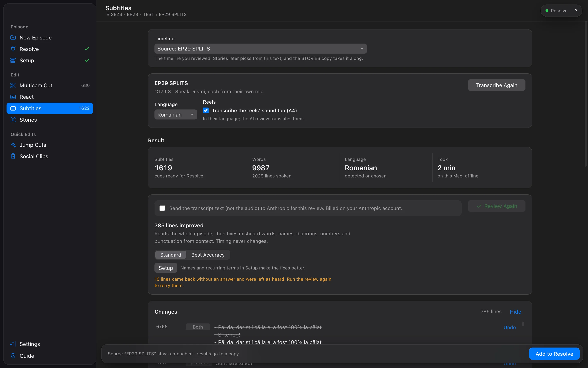588x368 pixels.
Task: Click the 680 count beside Multicam Cut
Action: [86, 85]
